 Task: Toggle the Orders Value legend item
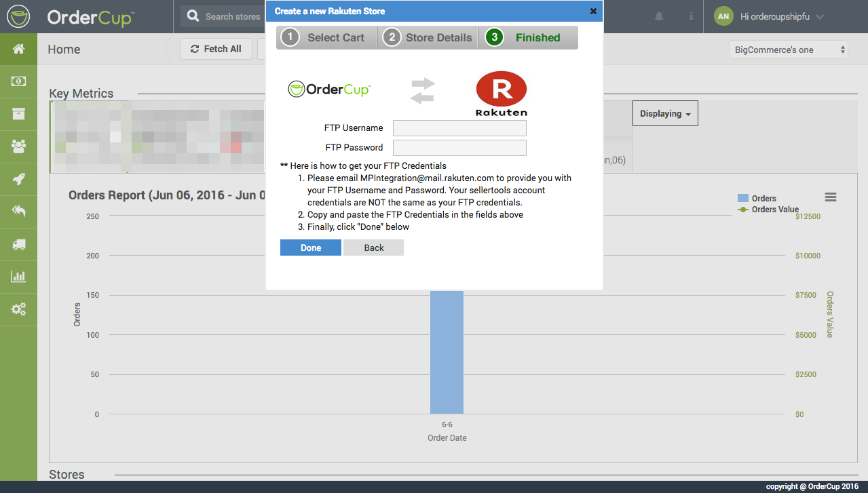[768, 210]
